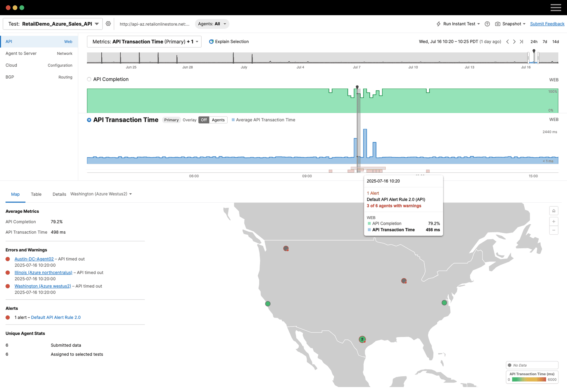Viewport: 567px width, 392px height.
Task: Click the Submit Feedback link
Action: pos(547,24)
